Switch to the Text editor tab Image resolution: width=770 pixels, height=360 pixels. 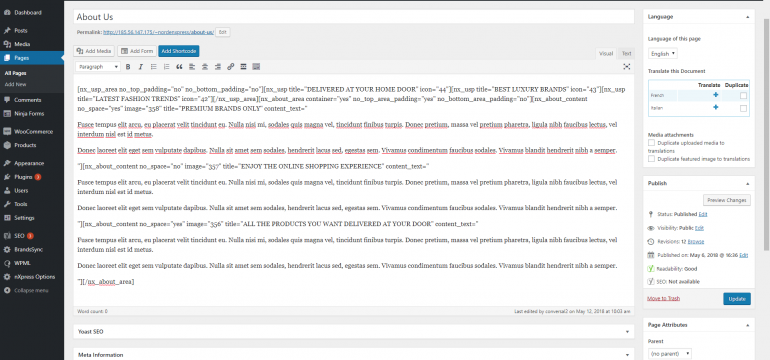pos(626,54)
